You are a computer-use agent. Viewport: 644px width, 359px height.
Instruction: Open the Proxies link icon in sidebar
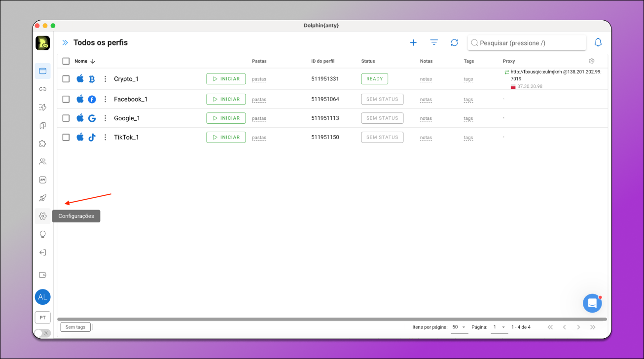[x=42, y=89]
